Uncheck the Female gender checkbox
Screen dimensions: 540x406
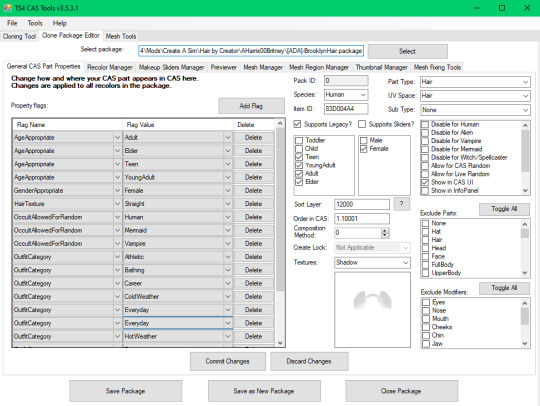(363, 149)
